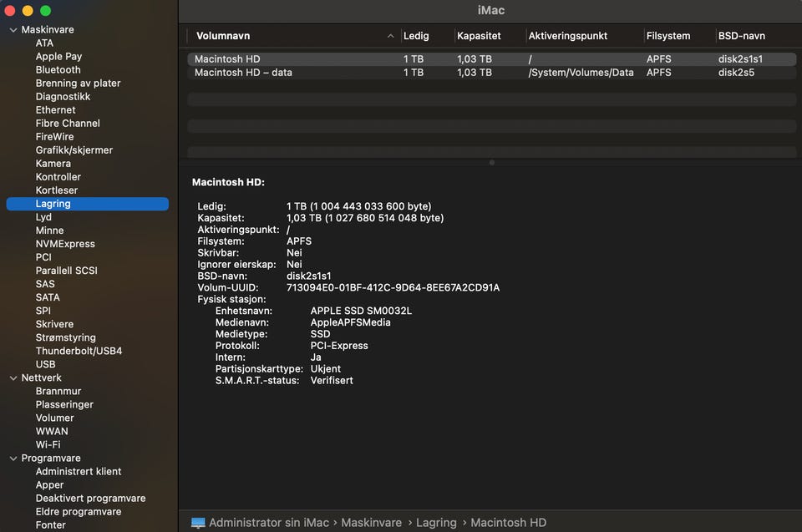Open Deaktivert programvare
Image resolution: width=802 pixels, height=532 pixels.
point(90,498)
